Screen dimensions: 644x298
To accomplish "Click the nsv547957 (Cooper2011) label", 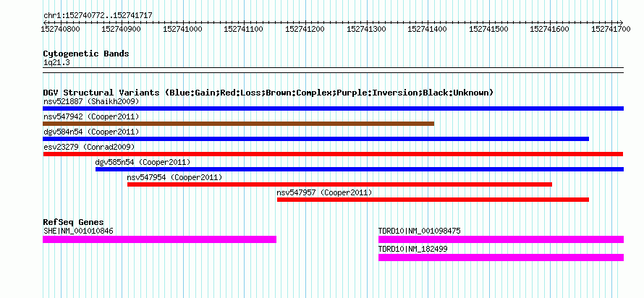I will 324,192.
